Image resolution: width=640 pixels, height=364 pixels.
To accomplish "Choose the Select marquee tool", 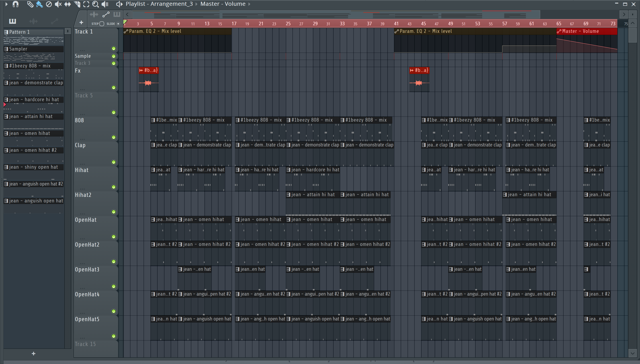I will [86, 4].
